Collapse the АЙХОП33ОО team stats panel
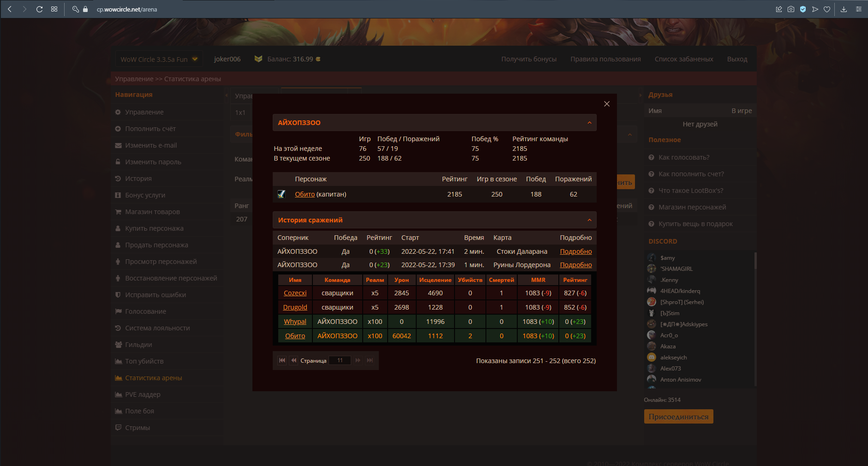 click(x=589, y=123)
